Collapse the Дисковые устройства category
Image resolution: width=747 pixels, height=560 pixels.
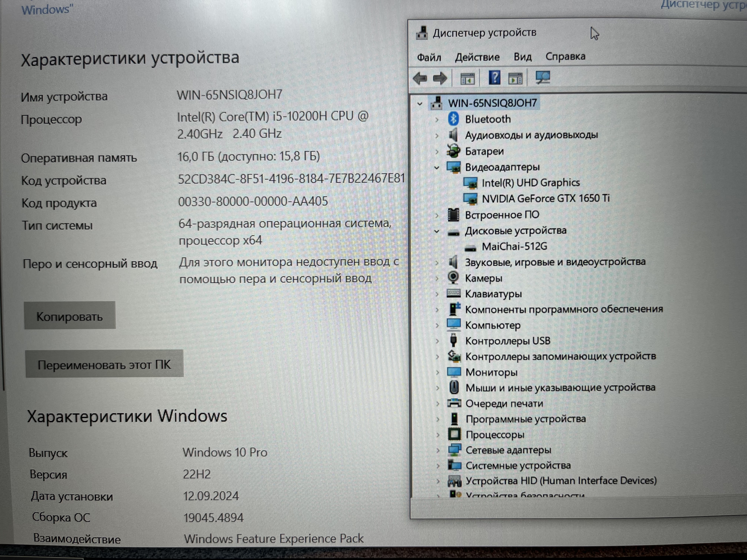coord(437,231)
